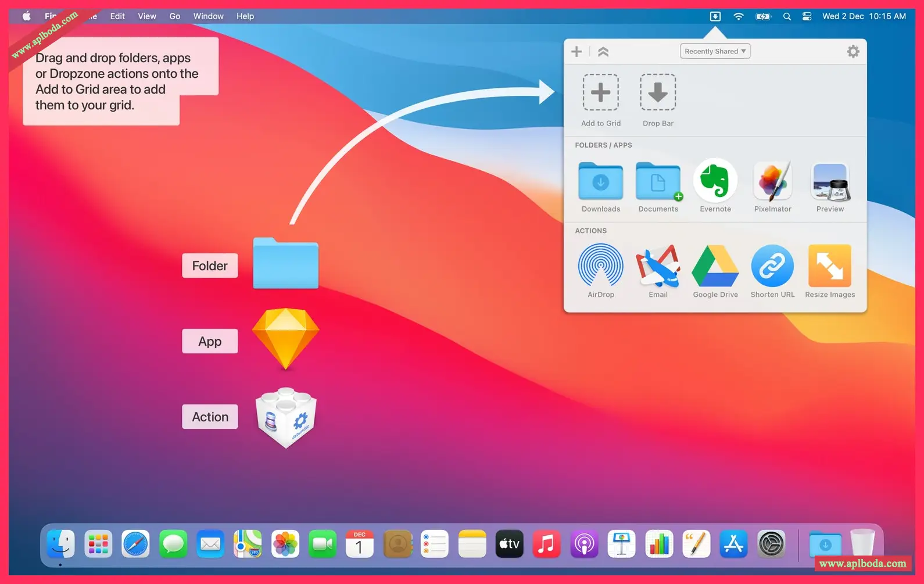
Task: Click the AirDrop action icon
Action: pos(600,266)
